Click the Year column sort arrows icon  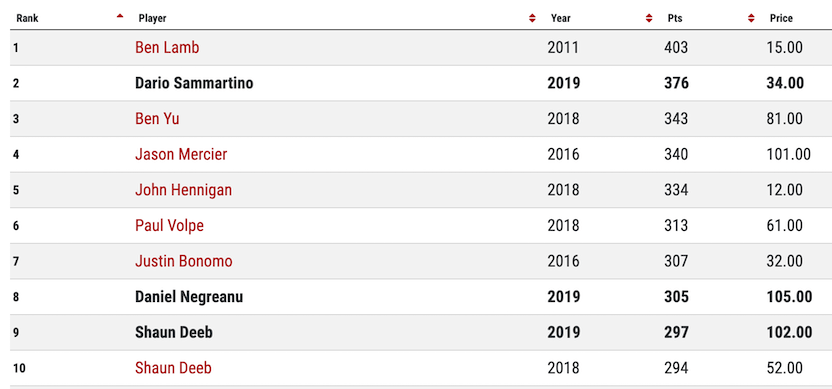tap(648, 18)
